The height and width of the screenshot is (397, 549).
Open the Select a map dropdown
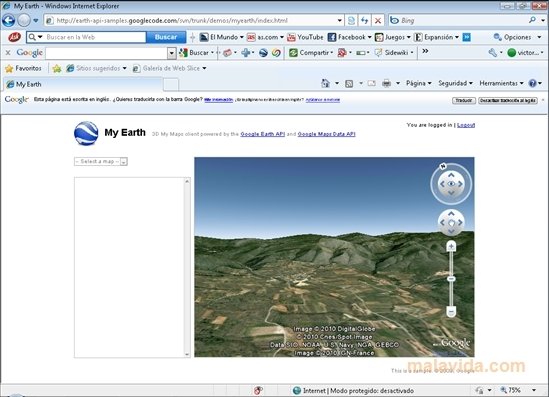tap(101, 161)
